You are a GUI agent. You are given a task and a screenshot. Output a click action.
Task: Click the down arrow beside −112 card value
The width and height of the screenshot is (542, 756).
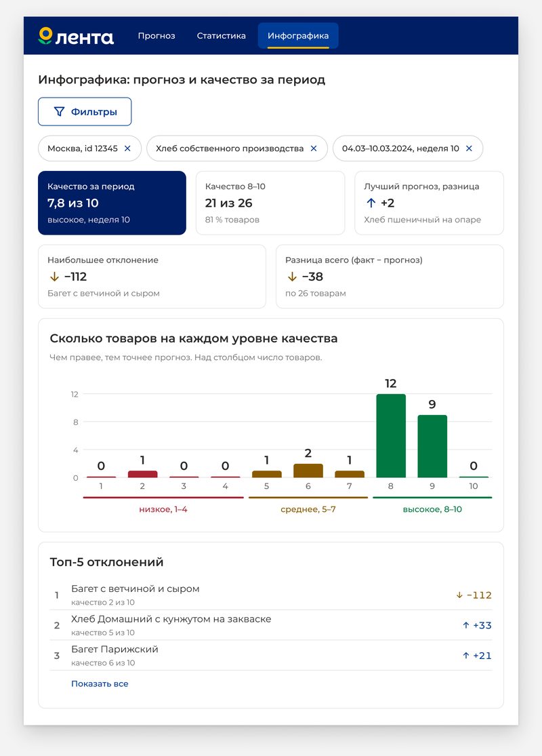tap(54, 277)
